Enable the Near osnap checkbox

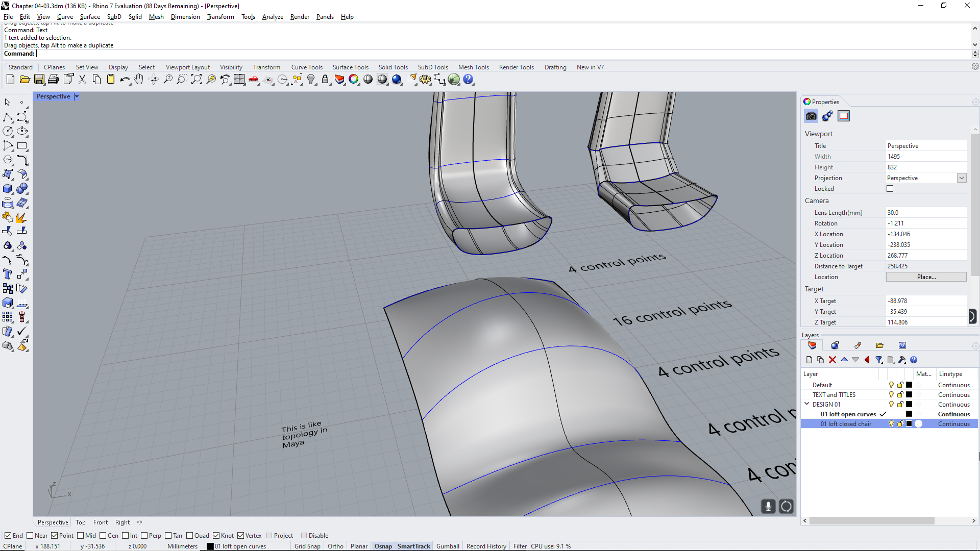[30, 536]
